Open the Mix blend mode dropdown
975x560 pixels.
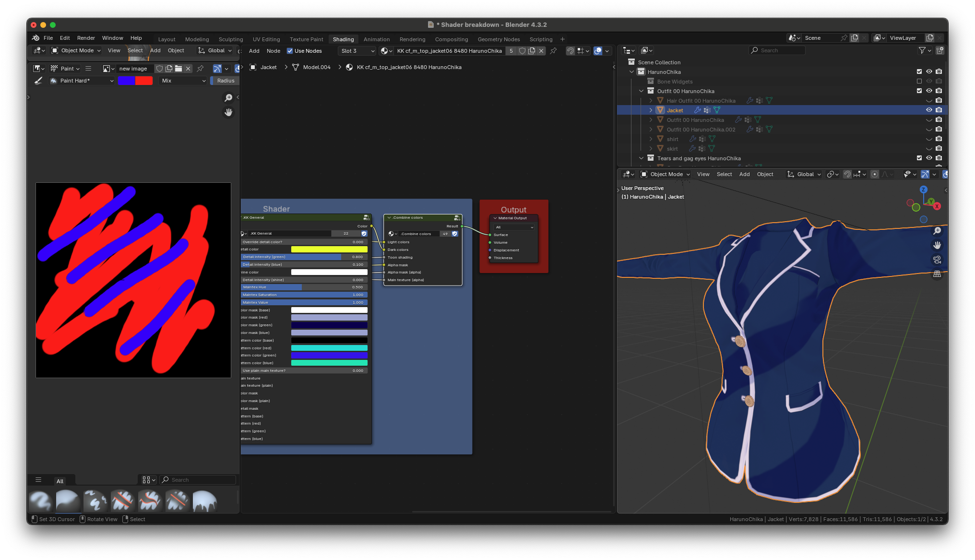(x=183, y=81)
